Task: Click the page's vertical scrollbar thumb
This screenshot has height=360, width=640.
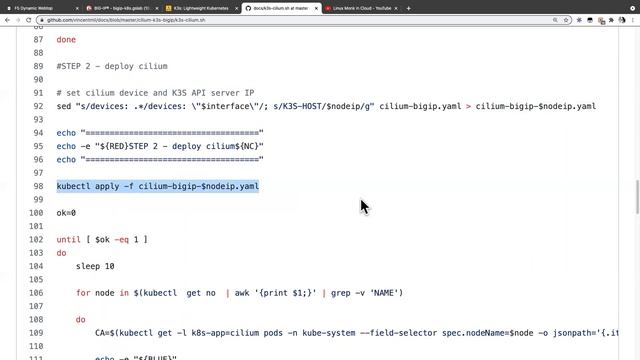Action: pos(637,197)
